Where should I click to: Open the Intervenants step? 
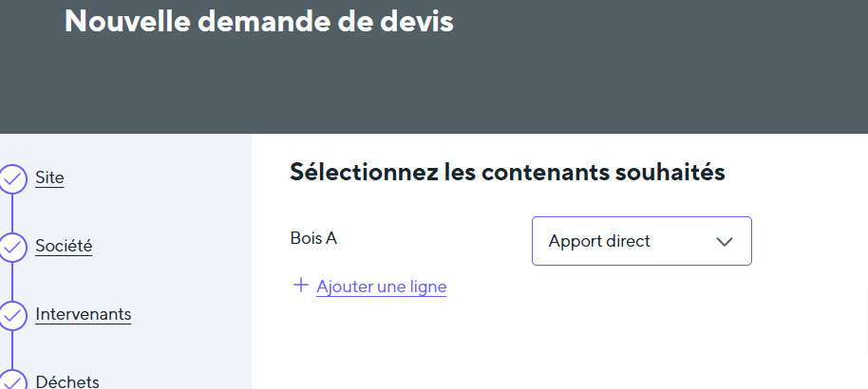point(83,314)
